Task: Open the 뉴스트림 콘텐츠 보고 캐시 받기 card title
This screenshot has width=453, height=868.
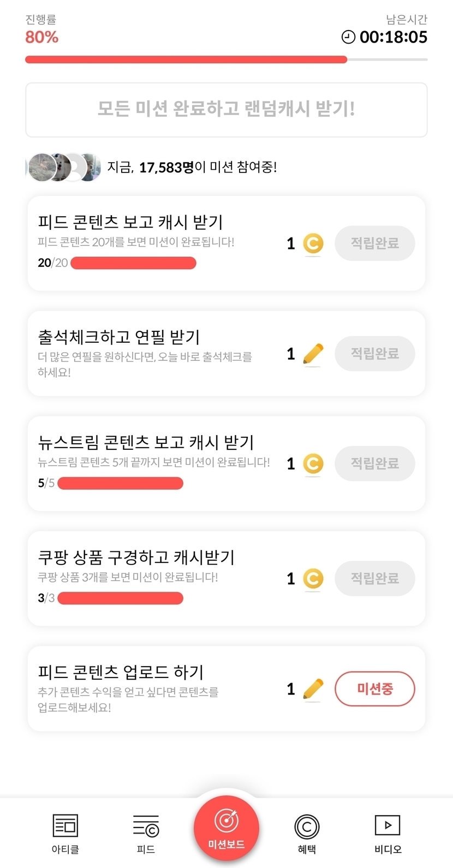Action: [x=146, y=442]
